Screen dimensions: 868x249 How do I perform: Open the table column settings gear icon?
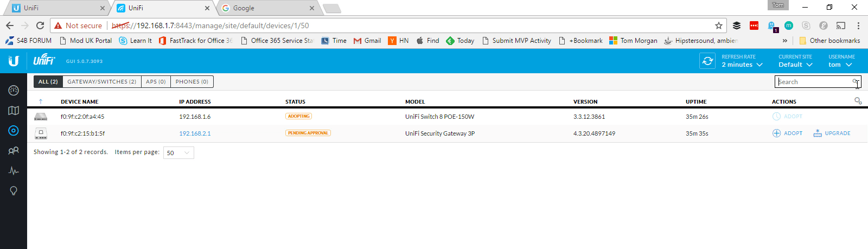click(x=858, y=101)
